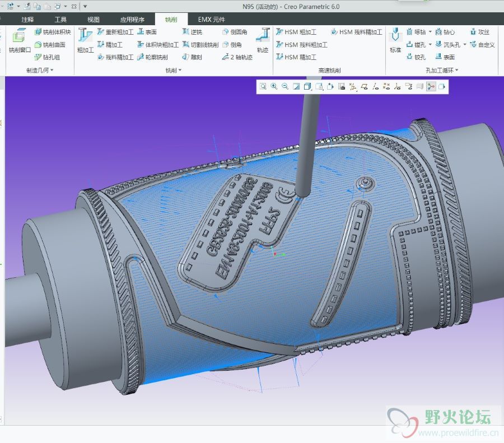Open the 轨迹 trajectory milling tool
The height and width of the screenshot is (443, 504).
263,40
